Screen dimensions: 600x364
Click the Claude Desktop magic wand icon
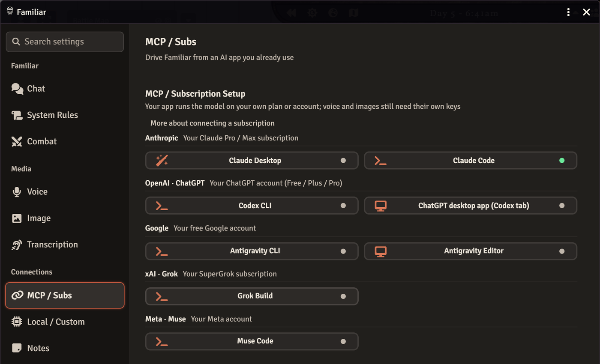162,161
